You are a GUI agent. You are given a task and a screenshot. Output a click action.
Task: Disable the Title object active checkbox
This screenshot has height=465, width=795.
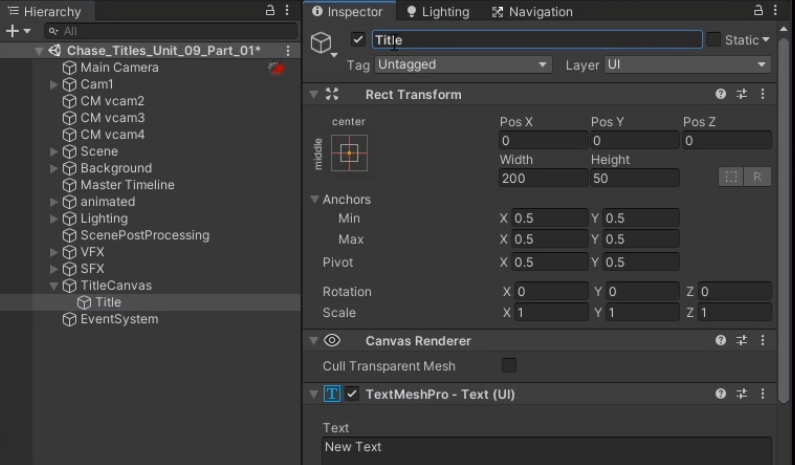coord(358,40)
